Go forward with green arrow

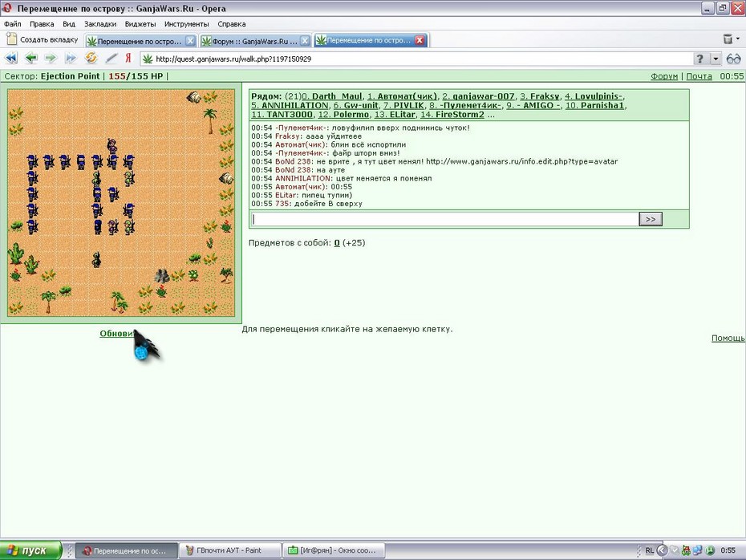pyautogui.click(x=51, y=59)
